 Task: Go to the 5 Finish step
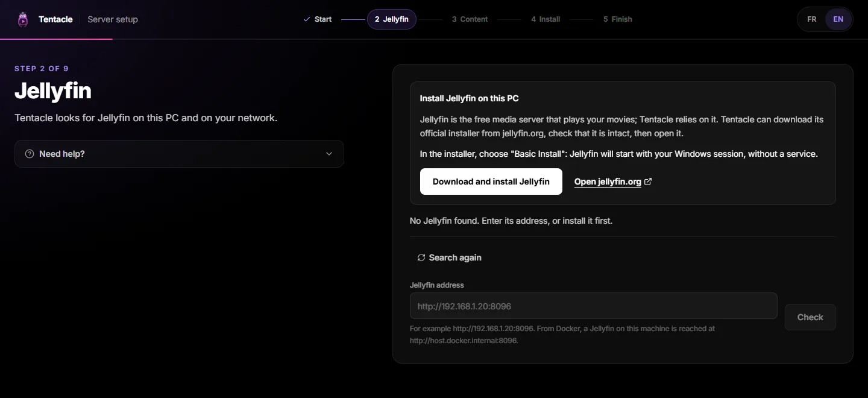(617, 19)
